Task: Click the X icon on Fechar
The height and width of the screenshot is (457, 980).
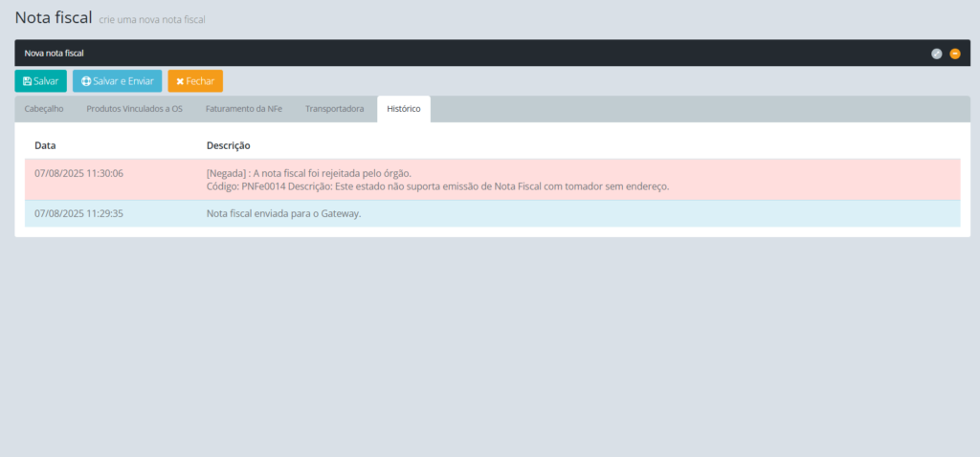Action: tap(180, 81)
